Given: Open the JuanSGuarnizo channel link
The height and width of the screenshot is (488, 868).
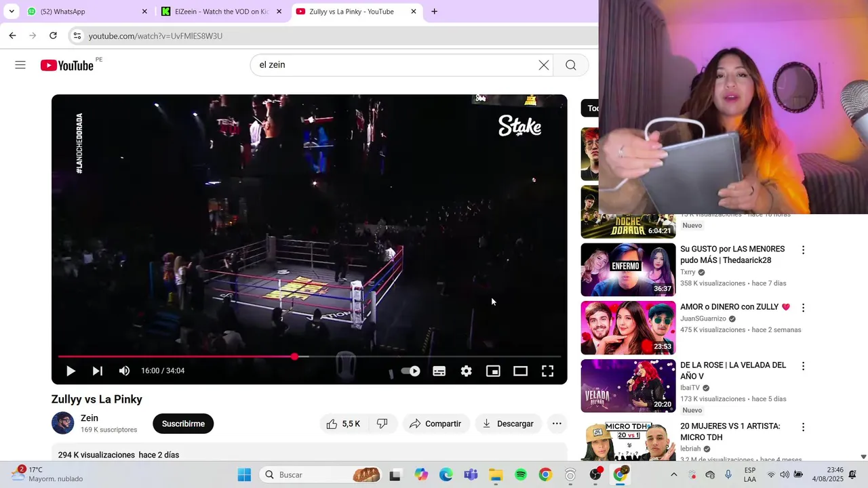Looking at the screenshot, I should click(x=703, y=319).
